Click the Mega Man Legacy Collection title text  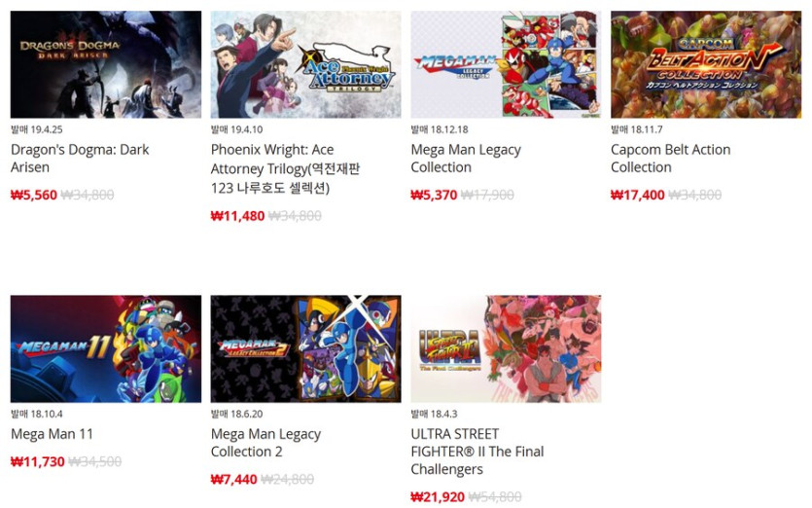coord(466,159)
